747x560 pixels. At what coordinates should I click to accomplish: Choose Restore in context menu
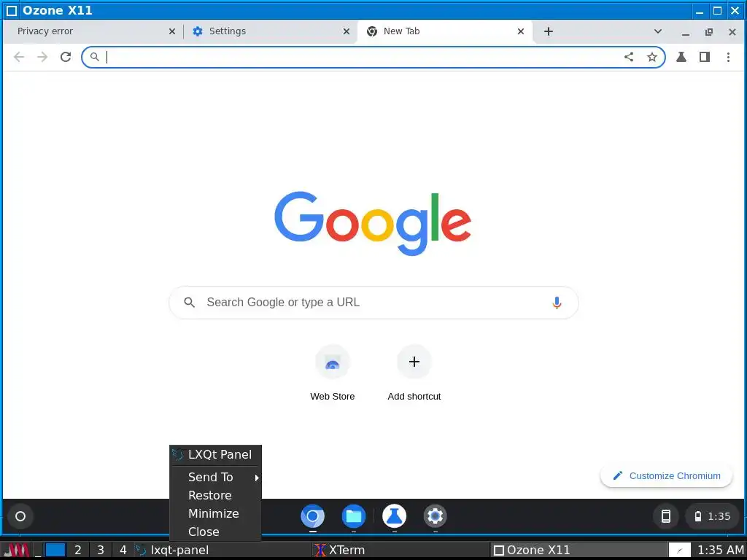click(x=215, y=495)
